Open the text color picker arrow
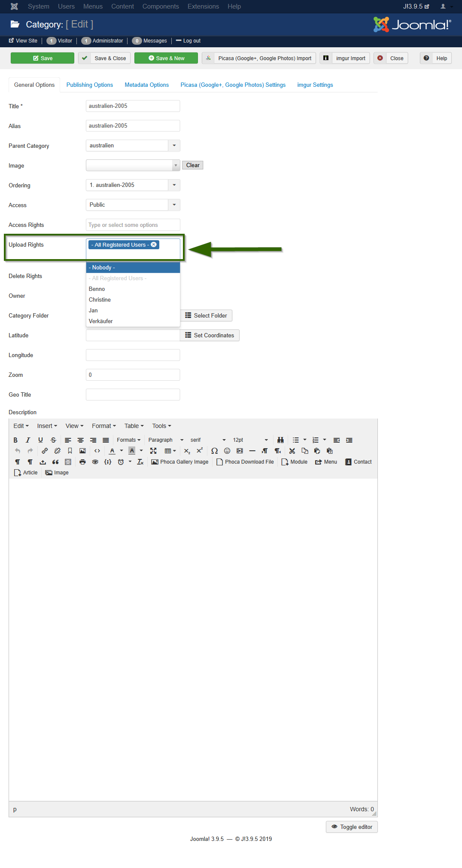Screen dimensions: 462x868 [x=122, y=451]
